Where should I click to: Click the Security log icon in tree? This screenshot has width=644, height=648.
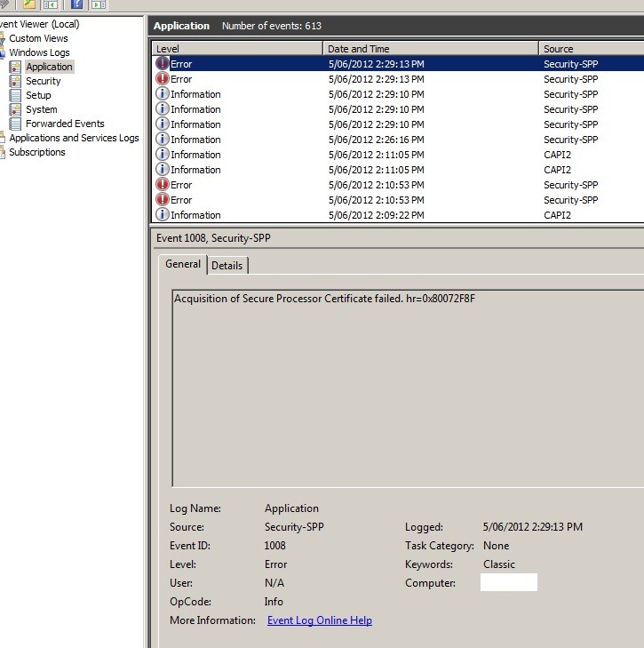pos(15,81)
